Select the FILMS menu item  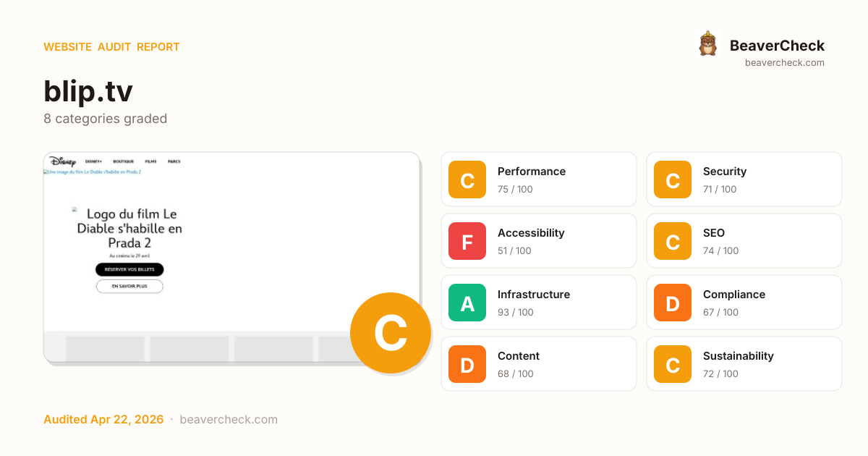point(150,161)
